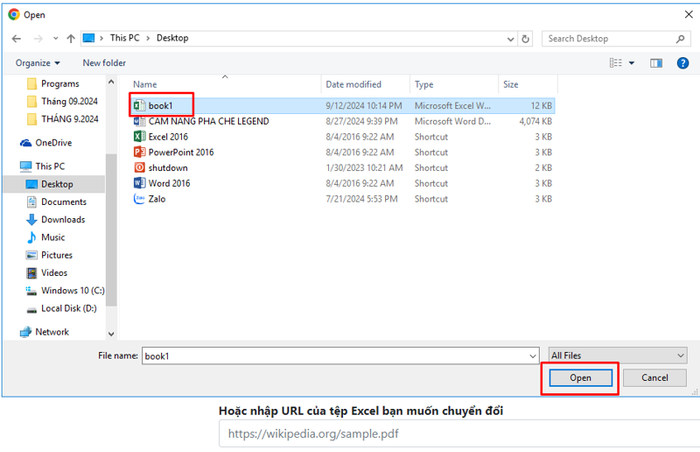
Task: Open the Help icon
Action: [x=683, y=63]
